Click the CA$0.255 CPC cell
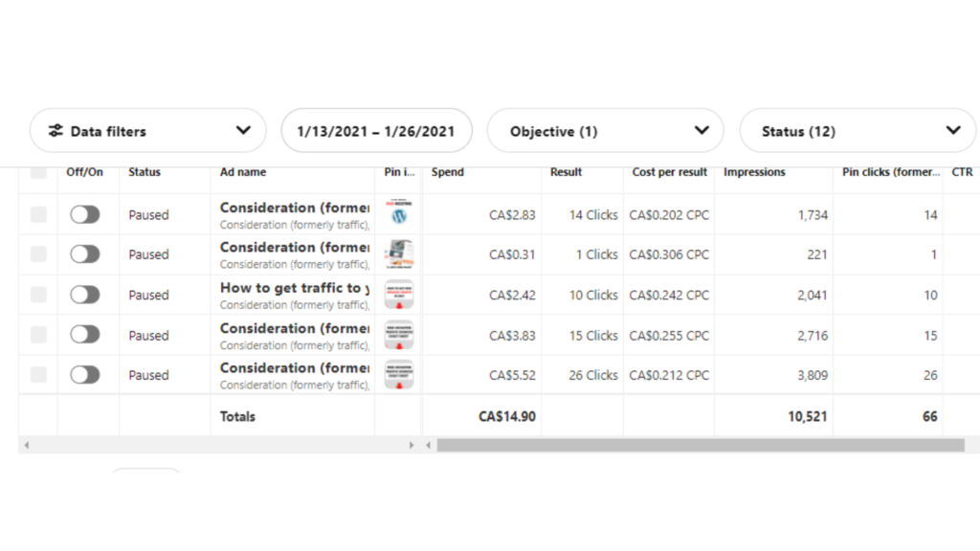Image resolution: width=980 pixels, height=551 pixels. [x=669, y=336]
